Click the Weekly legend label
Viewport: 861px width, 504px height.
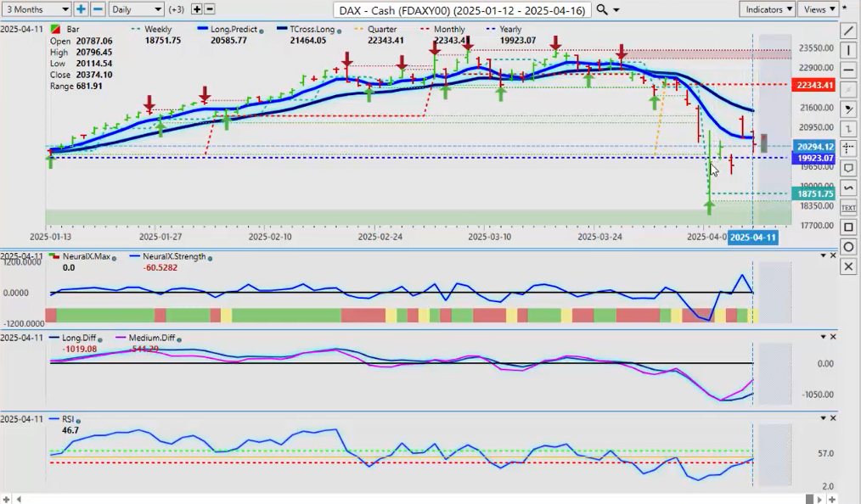click(x=158, y=29)
